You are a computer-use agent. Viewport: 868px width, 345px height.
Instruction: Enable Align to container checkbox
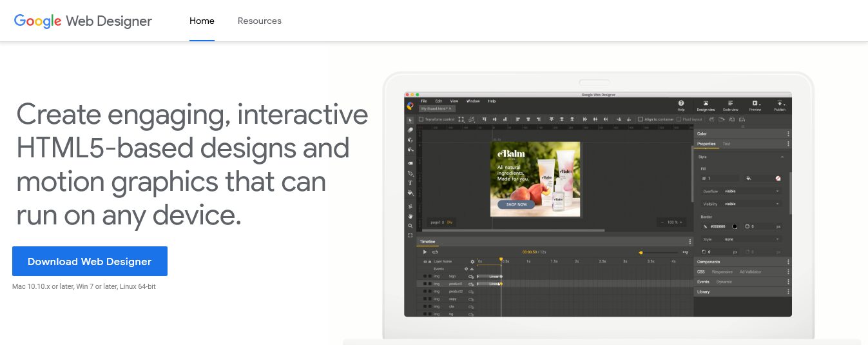[x=640, y=119]
